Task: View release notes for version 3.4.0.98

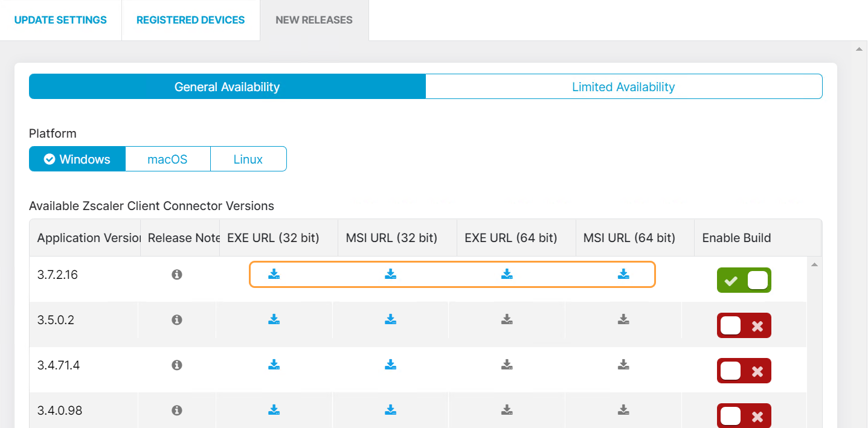Action: (x=176, y=410)
